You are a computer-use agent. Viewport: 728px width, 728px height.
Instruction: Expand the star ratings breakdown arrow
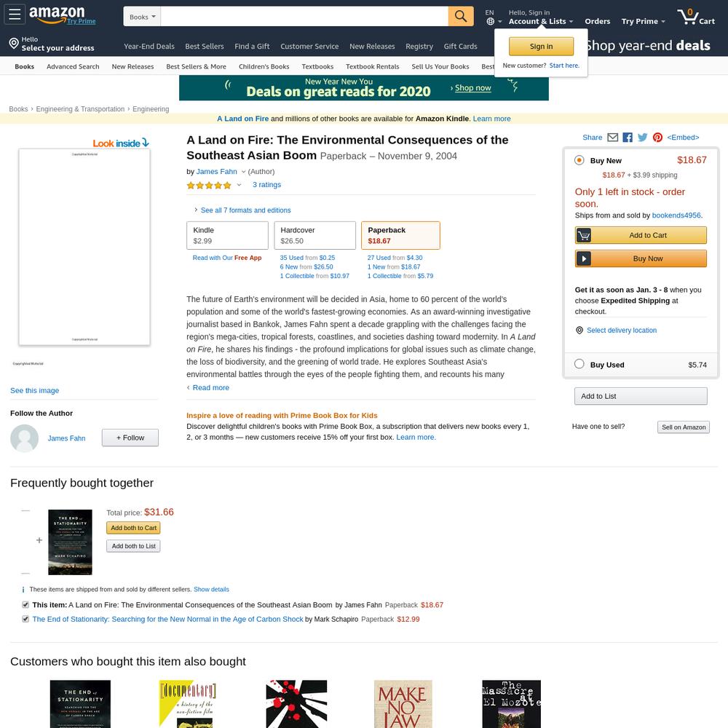click(239, 185)
